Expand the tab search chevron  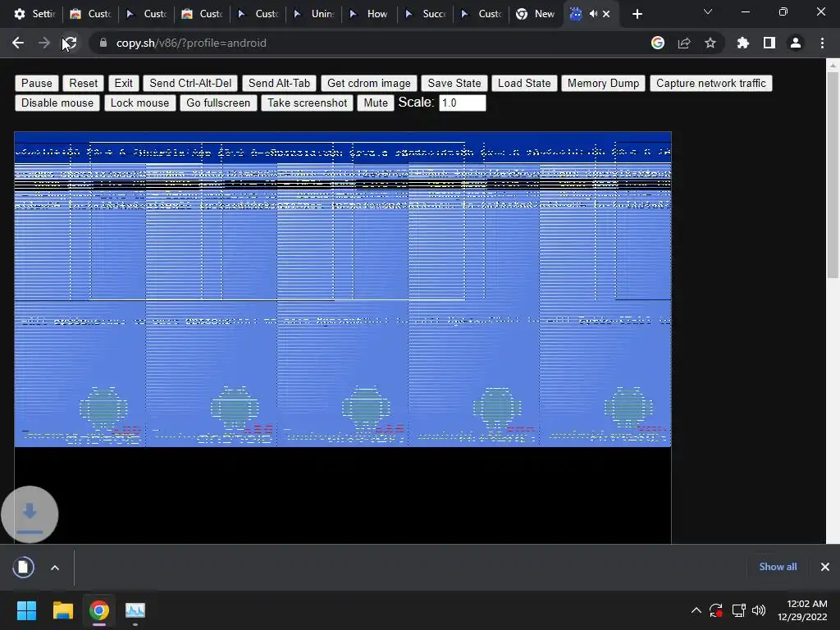point(708,11)
